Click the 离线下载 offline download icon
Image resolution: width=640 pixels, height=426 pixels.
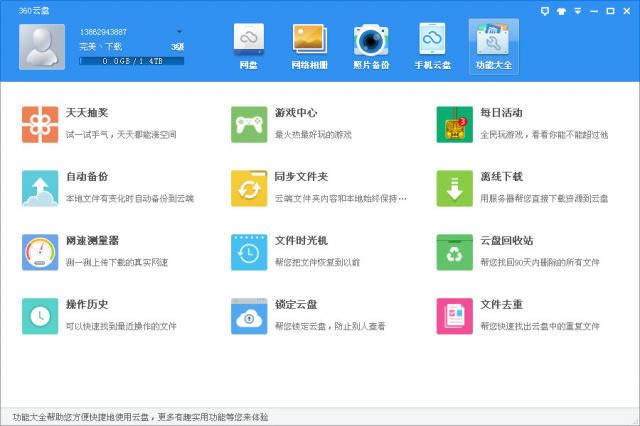pos(455,188)
